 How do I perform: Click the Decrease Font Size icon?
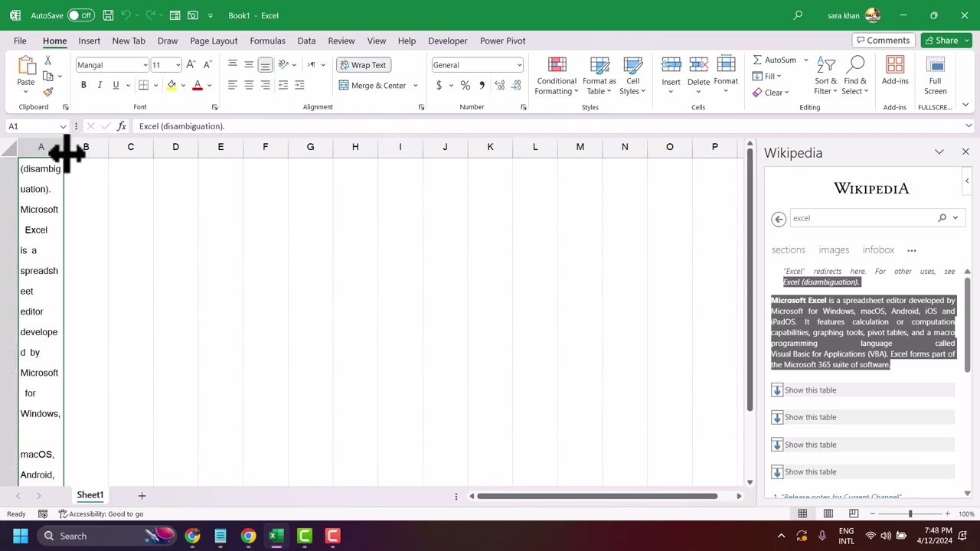[207, 65]
